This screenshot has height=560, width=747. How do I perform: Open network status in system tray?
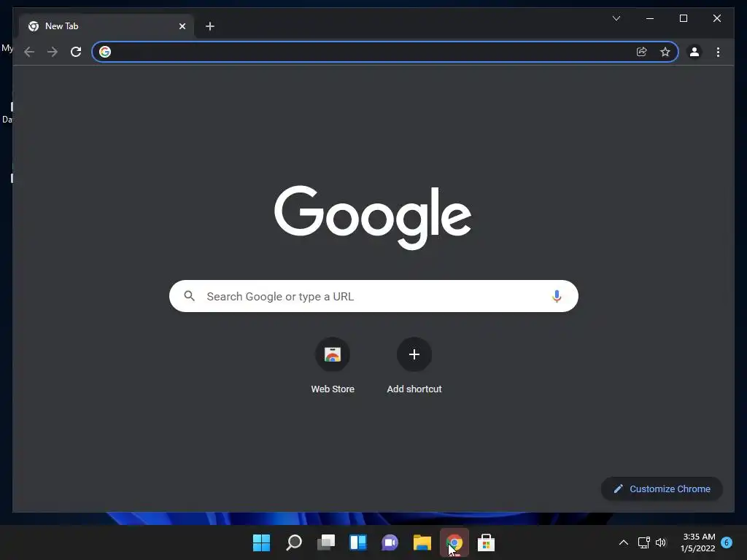[x=643, y=542]
